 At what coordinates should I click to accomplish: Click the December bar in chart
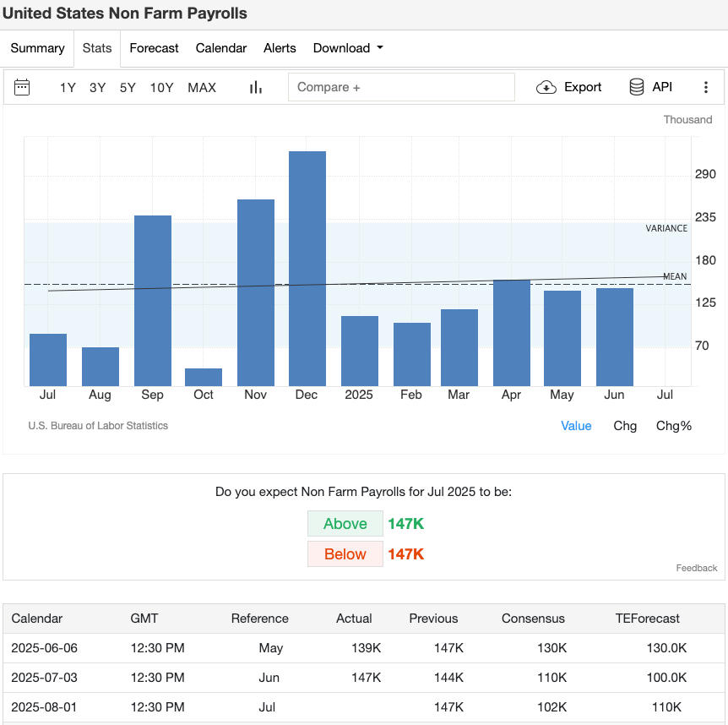307,270
